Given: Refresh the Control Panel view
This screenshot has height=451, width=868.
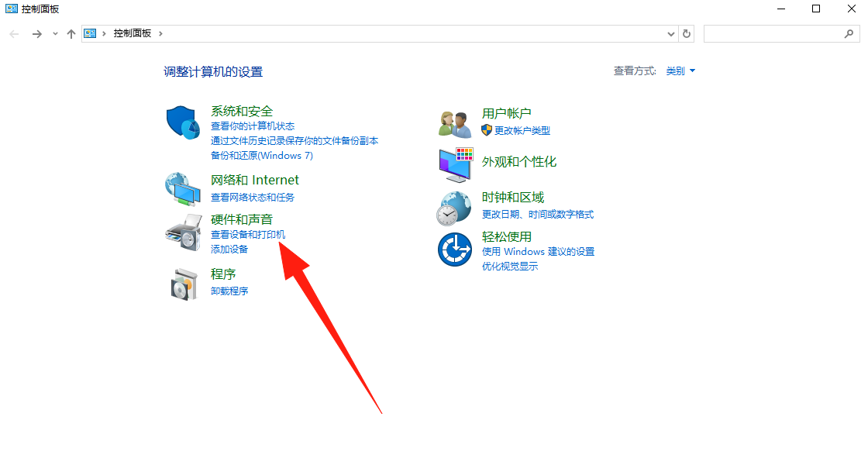Looking at the screenshot, I should (x=687, y=34).
